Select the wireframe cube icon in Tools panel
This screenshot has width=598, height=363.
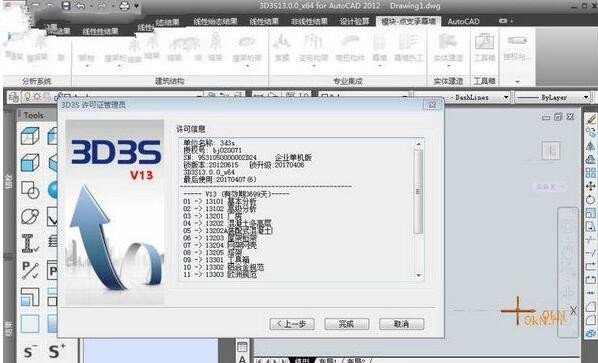tap(30, 136)
